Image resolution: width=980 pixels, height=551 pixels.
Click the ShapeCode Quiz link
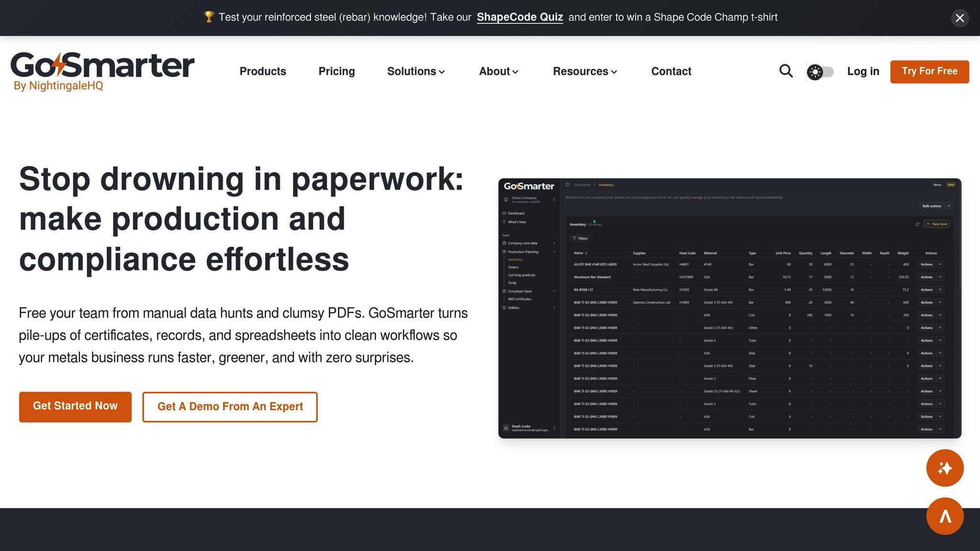520,17
